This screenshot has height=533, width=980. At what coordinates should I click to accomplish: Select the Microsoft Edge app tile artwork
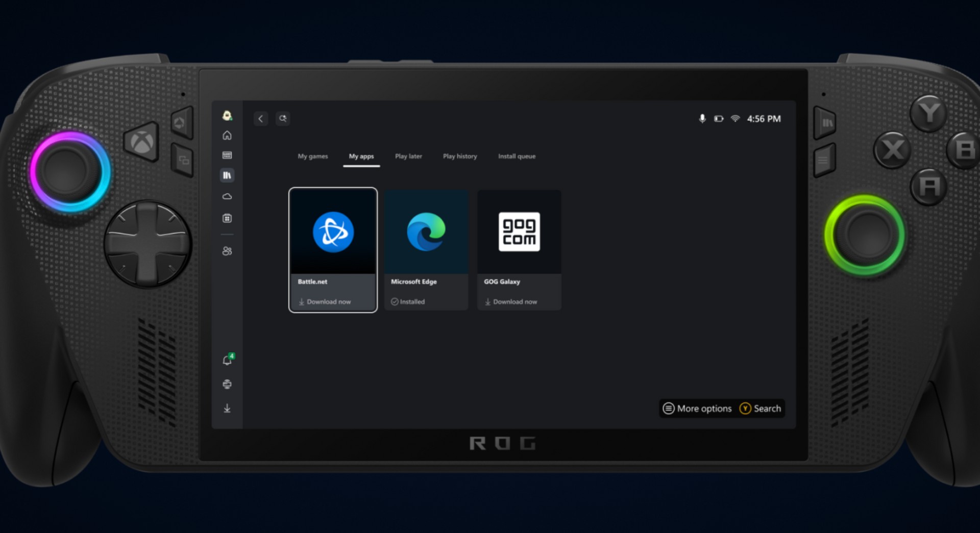[426, 232]
